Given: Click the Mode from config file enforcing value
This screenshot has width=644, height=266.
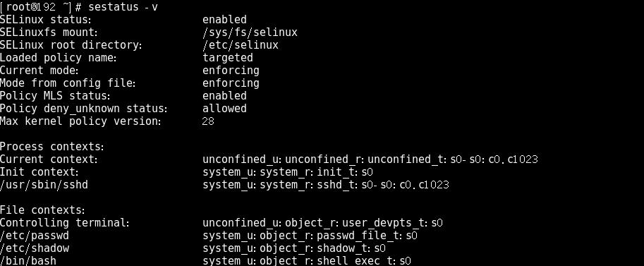Looking at the screenshot, I should point(231,83).
